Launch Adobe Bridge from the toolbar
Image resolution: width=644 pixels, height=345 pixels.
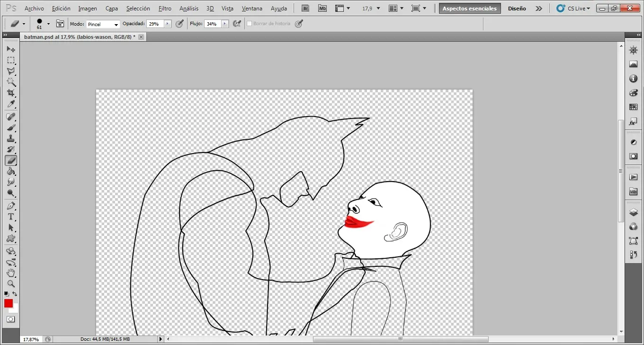pyautogui.click(x=305, y=8)
